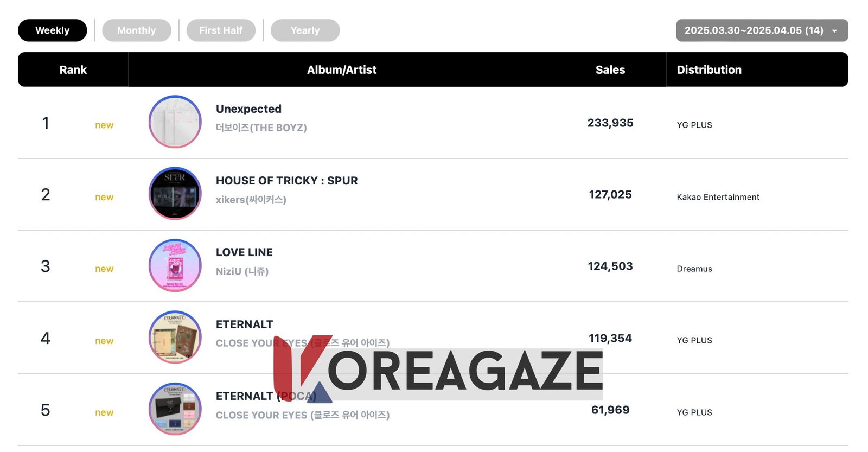Click the NiziU (니쥬) artist name
Image resolution: width=868 pixels, height=452 pixels.
point(242,271)
